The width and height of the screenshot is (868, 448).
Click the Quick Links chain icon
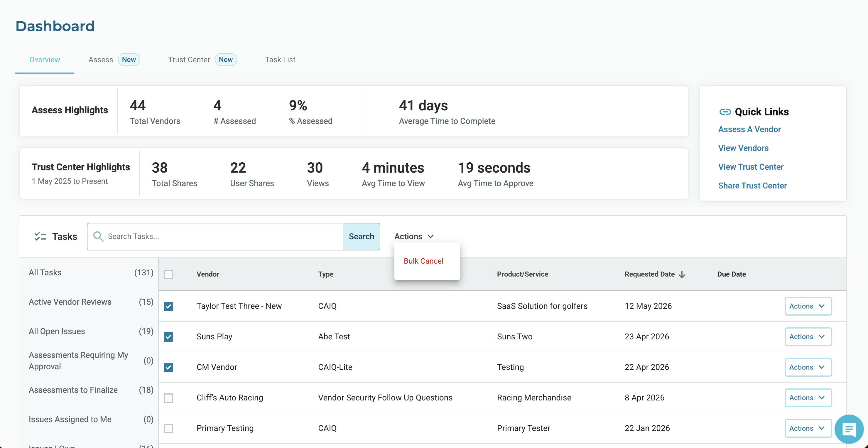coord(725,112)
